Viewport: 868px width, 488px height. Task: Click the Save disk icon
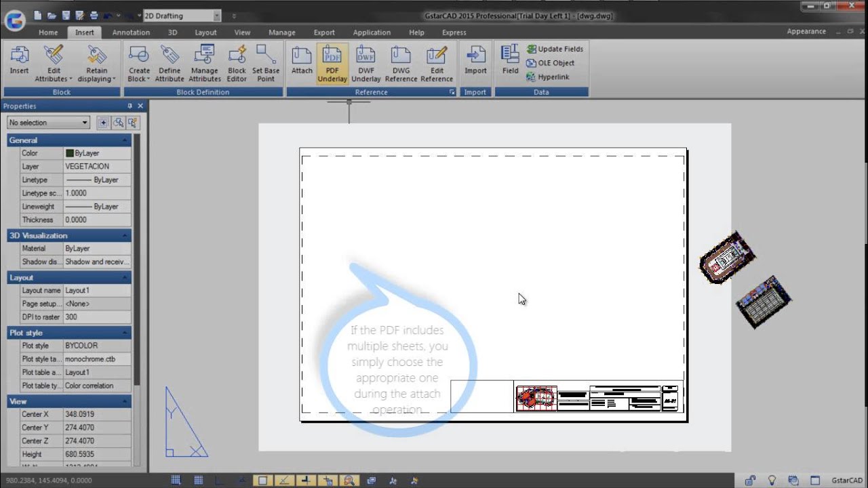66,15
